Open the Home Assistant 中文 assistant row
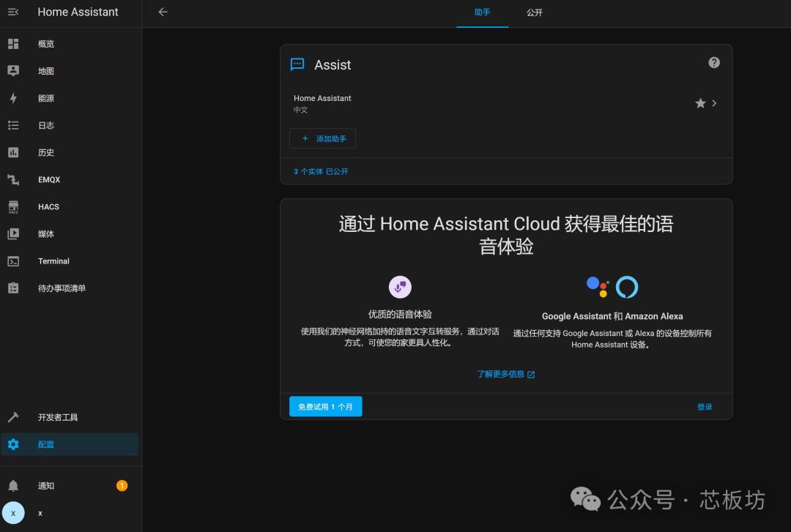 click(x=506, y=103)
